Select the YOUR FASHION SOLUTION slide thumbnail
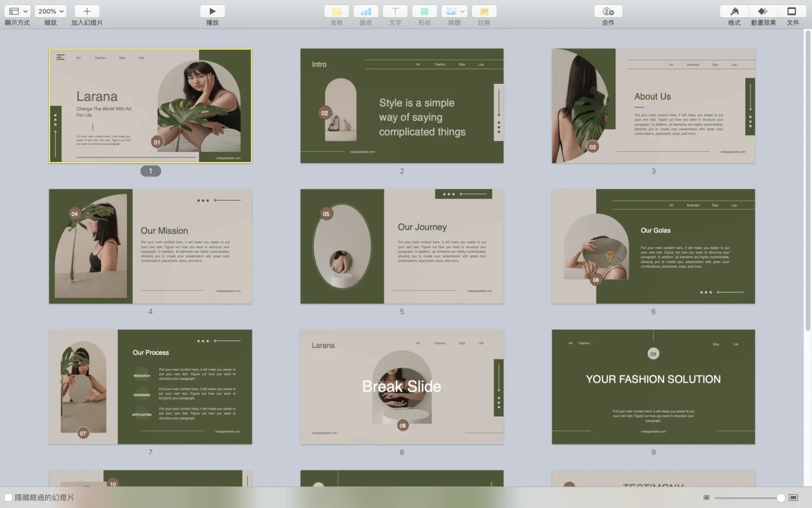This screenshot has width=812, height=508. point(653,387)
